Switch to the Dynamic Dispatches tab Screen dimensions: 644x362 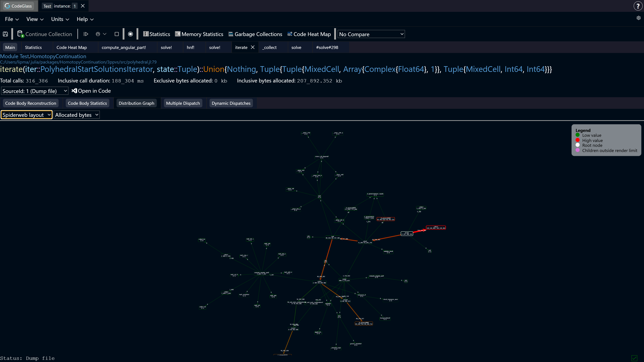pos(231,103)
